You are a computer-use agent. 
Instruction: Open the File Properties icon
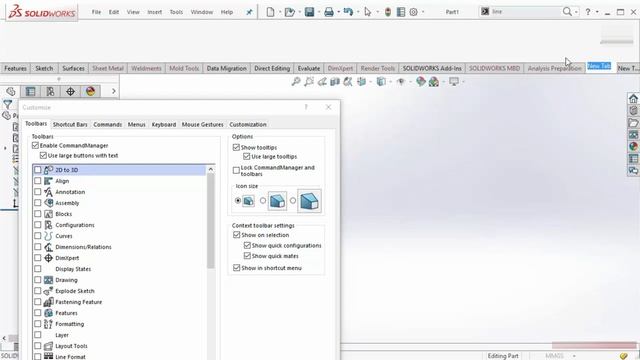click(401, 12)
